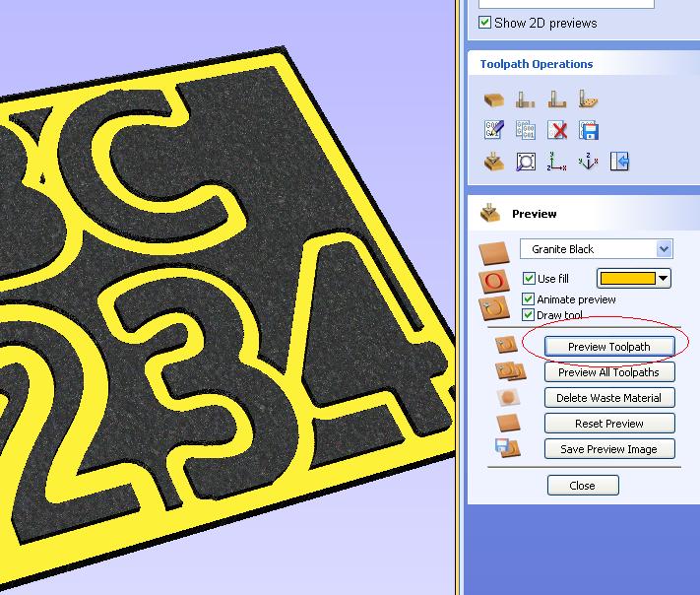The width and height of the screenshot is (700, 595).
Task: Toggle the Draw tool checkbox
Action: (x=530, y=315)
